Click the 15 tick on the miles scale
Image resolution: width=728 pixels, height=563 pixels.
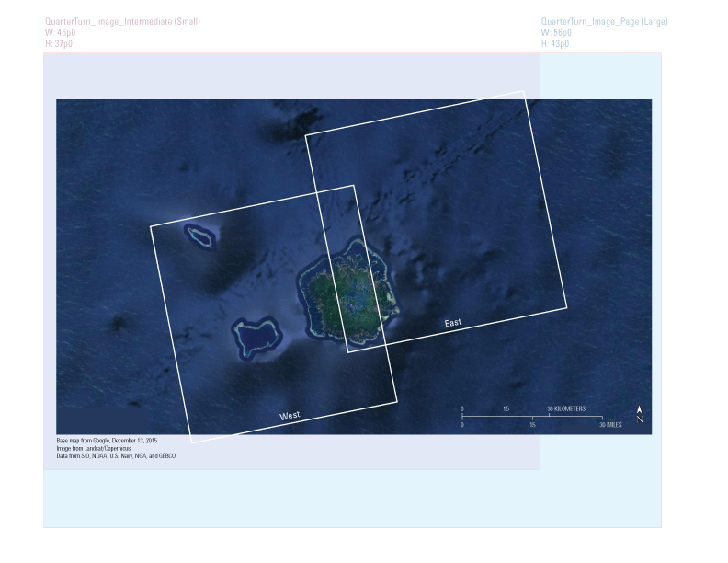click(532, 425)
